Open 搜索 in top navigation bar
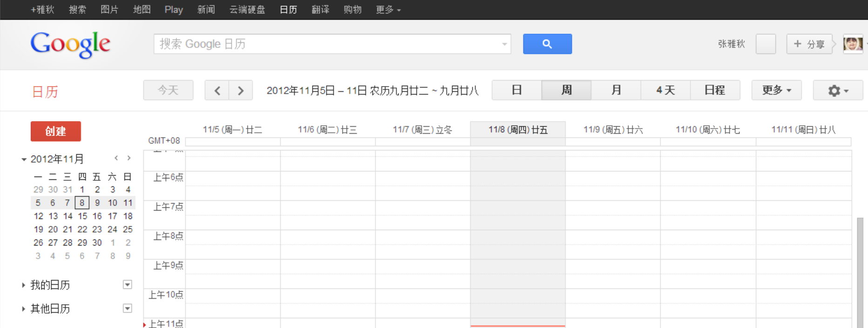Image resolution: width=868 pixels, height=328 pixels. pyautogui.click(x=77, y=10)
